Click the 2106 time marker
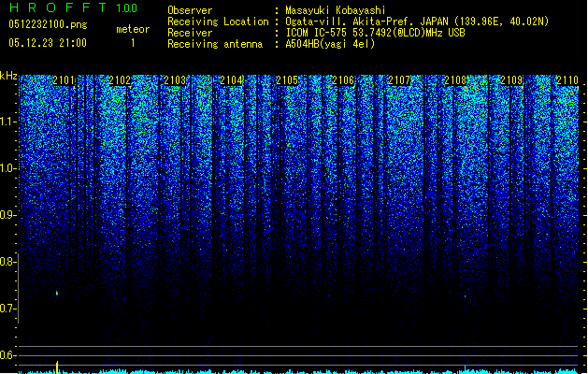Screen dimensions: 588x374 pyautogui.click(x=343, y=80)
